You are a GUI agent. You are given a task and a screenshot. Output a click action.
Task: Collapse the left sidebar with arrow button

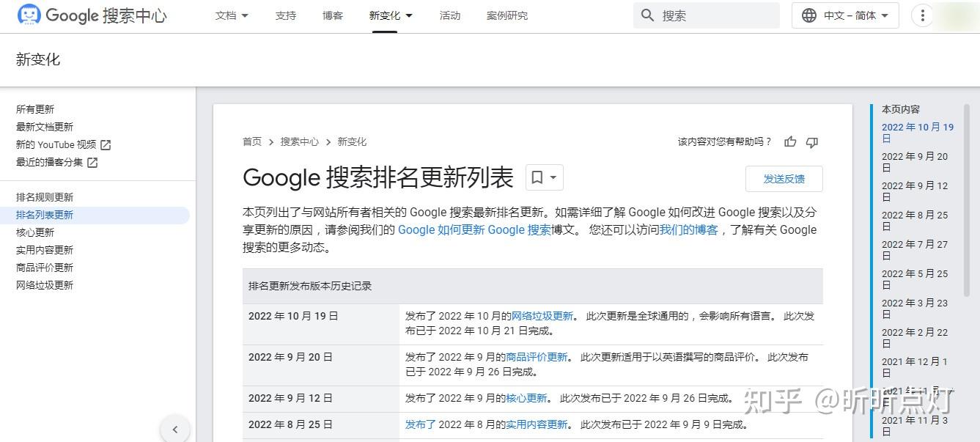175,430
